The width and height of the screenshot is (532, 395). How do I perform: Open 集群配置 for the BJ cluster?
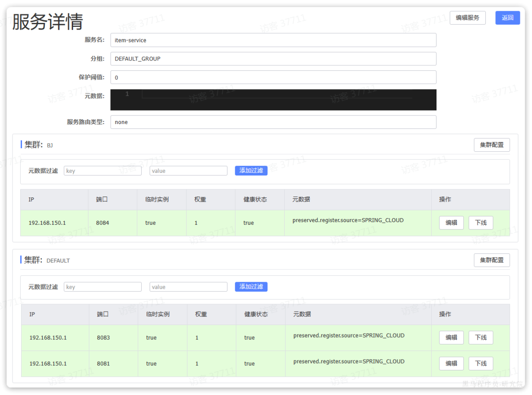tap(492, 145)
